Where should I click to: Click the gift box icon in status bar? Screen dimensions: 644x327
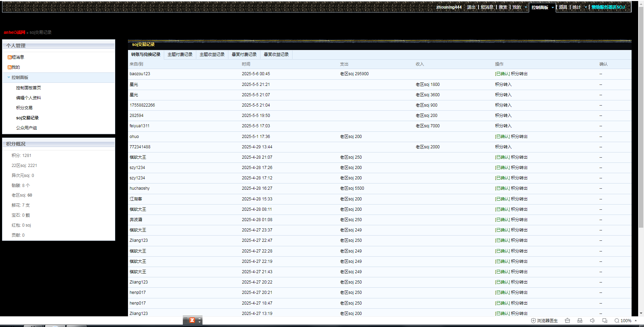[567, 321]
